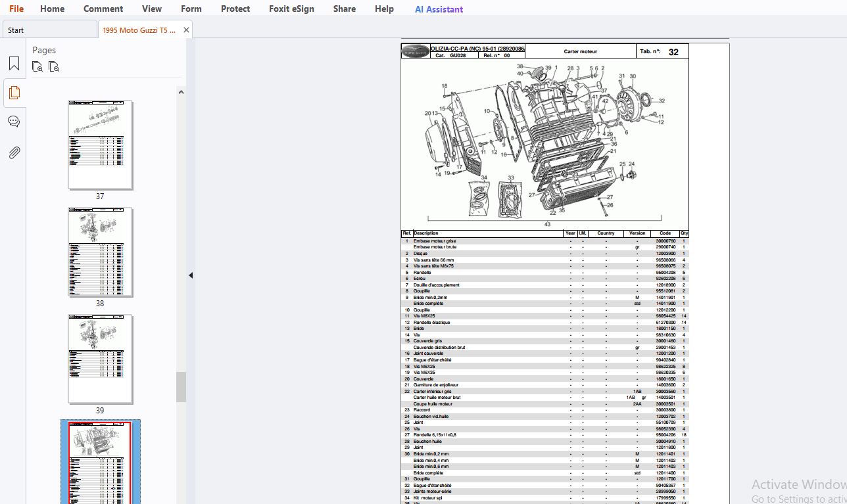Switch to the Share tab
The height and width of the screenshot is (504, 847).
point(345,9)
